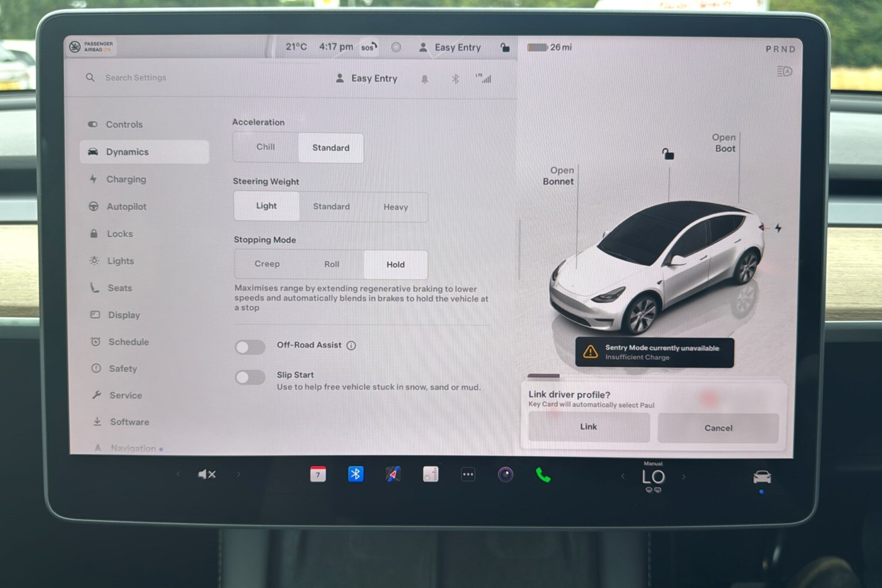Screen dimensions: 882x588
Task: Tap the headlight auto high-beam icon
Action: pos(784,71)
